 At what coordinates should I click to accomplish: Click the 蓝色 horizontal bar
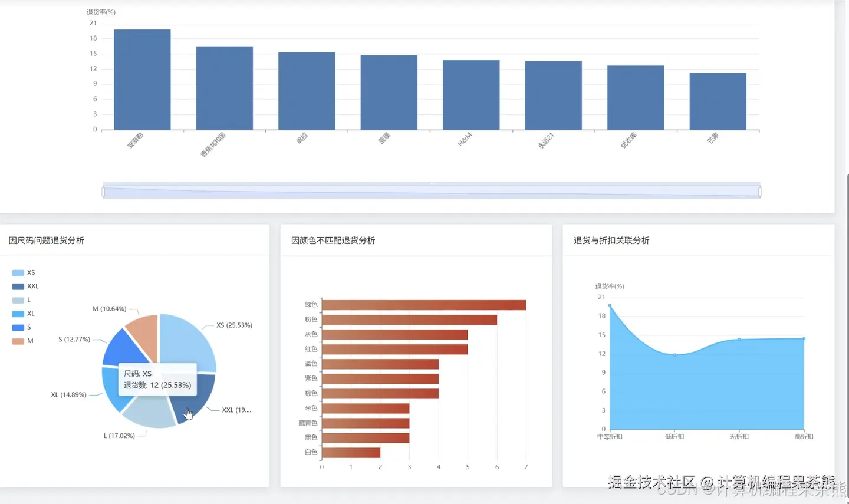[380, 364]
